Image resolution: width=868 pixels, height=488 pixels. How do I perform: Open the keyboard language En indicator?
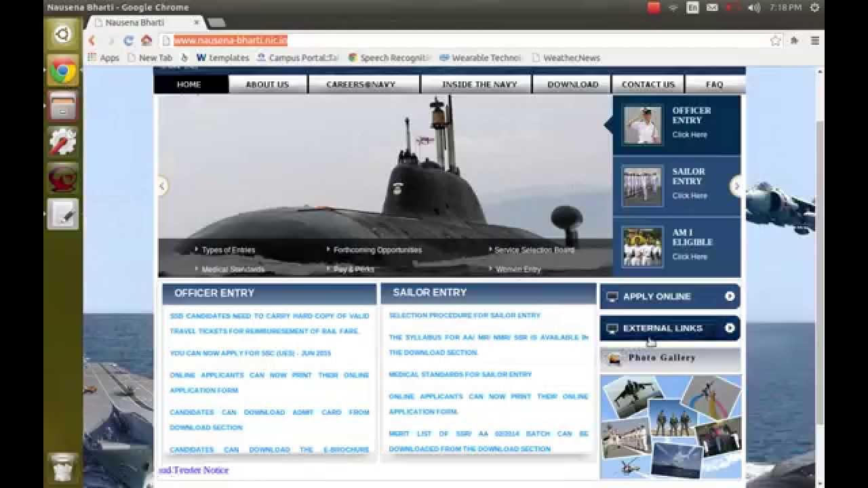(x=692, y=7)
